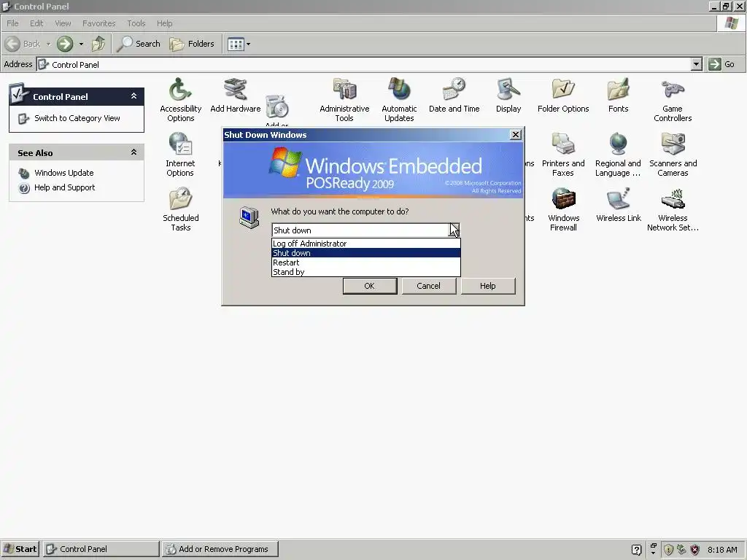Open Game Controllers icon
The height and width of the screenshot is (560, 747).
(x=673, y=99)
